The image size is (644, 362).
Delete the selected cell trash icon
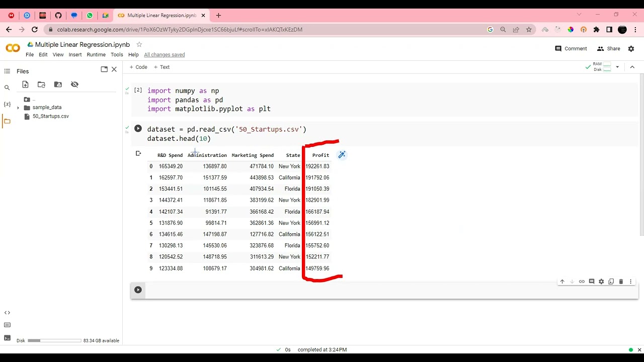point(621,282)
